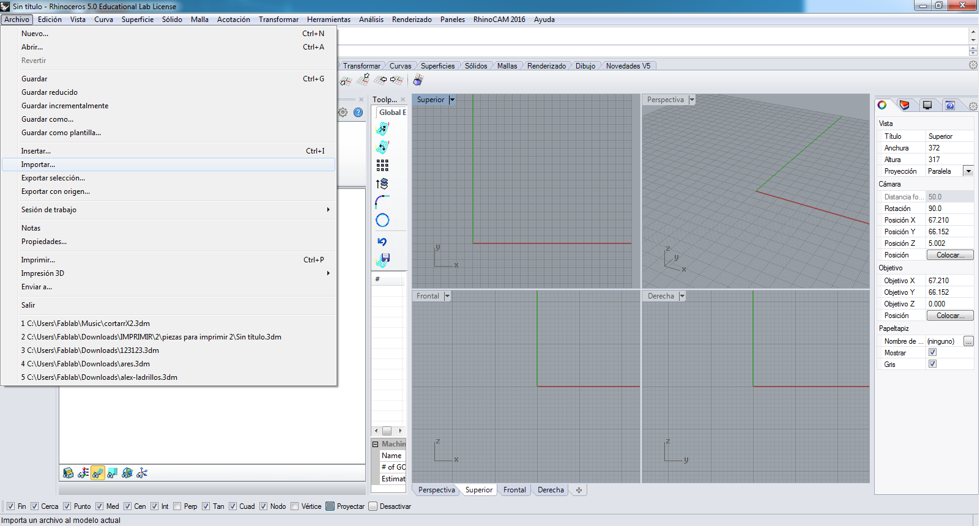This screenshot has width=980, height=526.
Task: Open recent file ares.3dm
Action: click(x=169, y=364)
